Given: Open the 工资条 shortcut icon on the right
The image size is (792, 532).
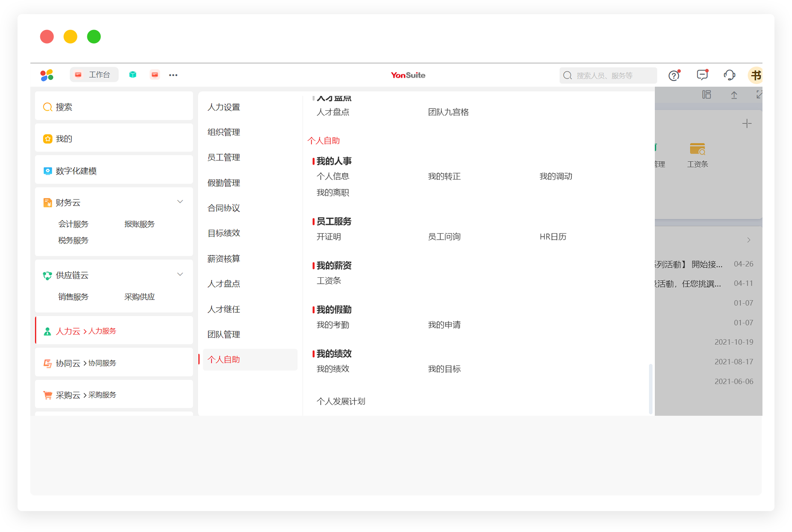Looking at the screenshot, I should coord(697,156).
